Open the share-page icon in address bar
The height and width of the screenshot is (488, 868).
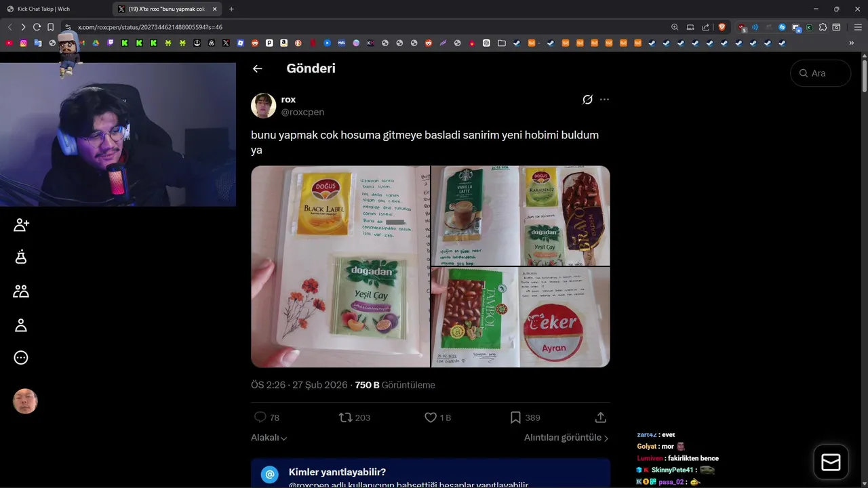705,27
